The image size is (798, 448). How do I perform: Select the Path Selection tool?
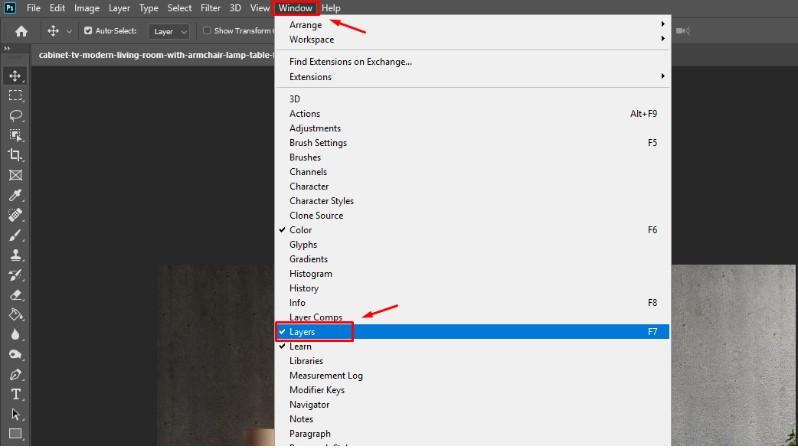tap(15, 414)
